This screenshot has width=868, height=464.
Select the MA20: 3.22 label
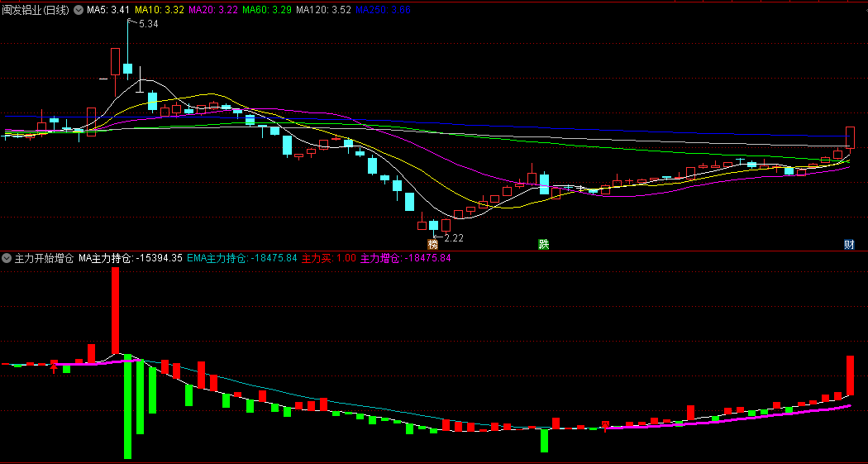[213, 10]
